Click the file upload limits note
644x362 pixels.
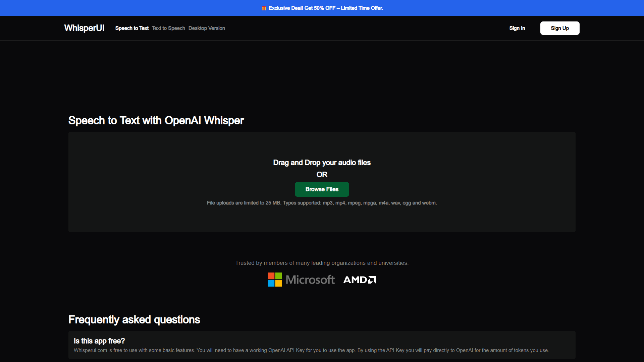coord(322,203)
